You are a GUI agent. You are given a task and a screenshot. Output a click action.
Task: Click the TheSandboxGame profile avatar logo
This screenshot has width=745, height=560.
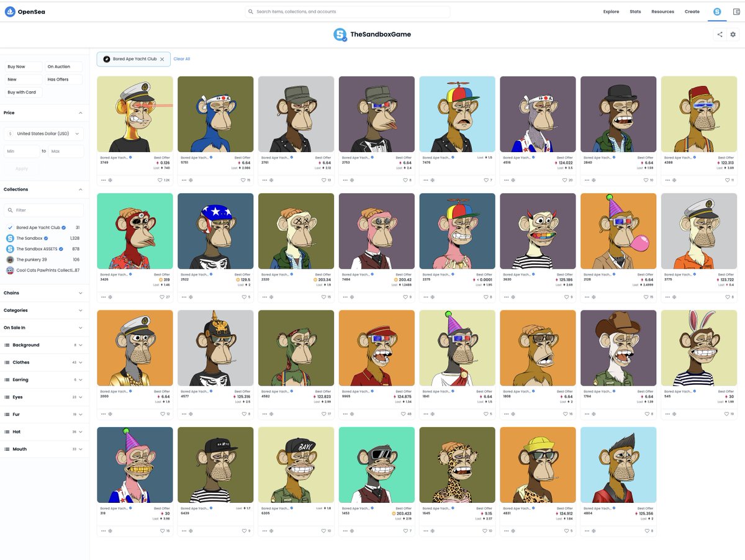[x=340, y=35]
